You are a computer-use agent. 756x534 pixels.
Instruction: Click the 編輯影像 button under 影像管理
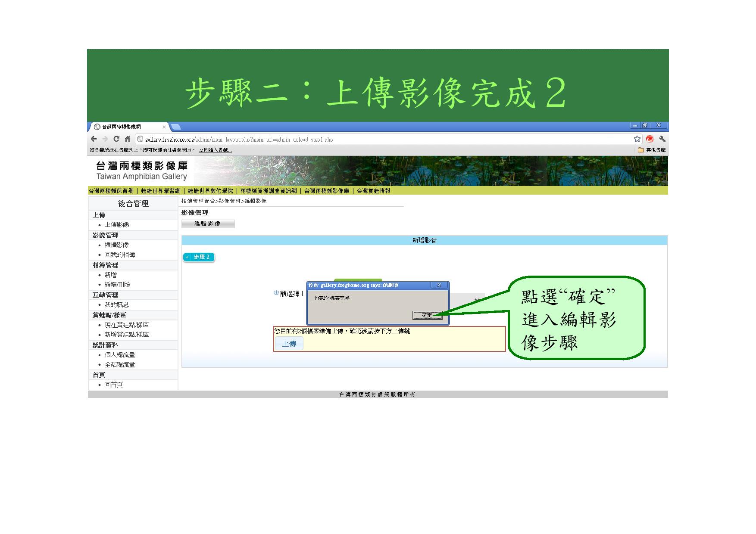208,224
